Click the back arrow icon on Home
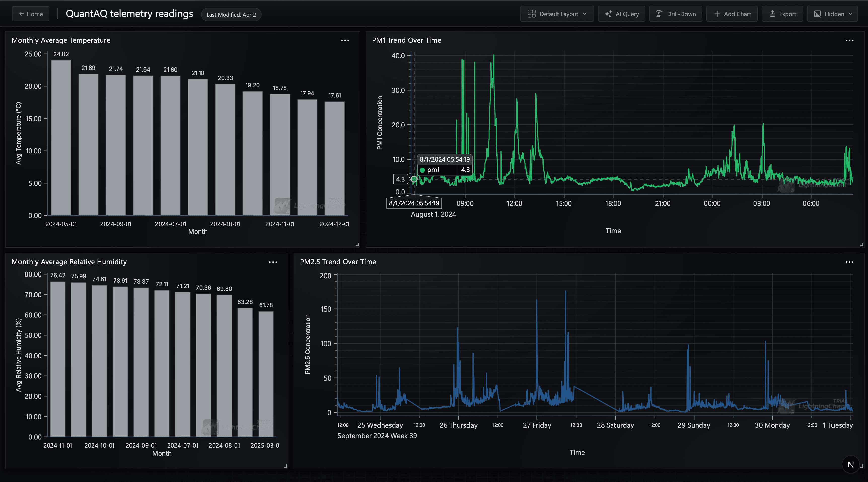Viewport: 868px width, 482px height. point(22,14)
